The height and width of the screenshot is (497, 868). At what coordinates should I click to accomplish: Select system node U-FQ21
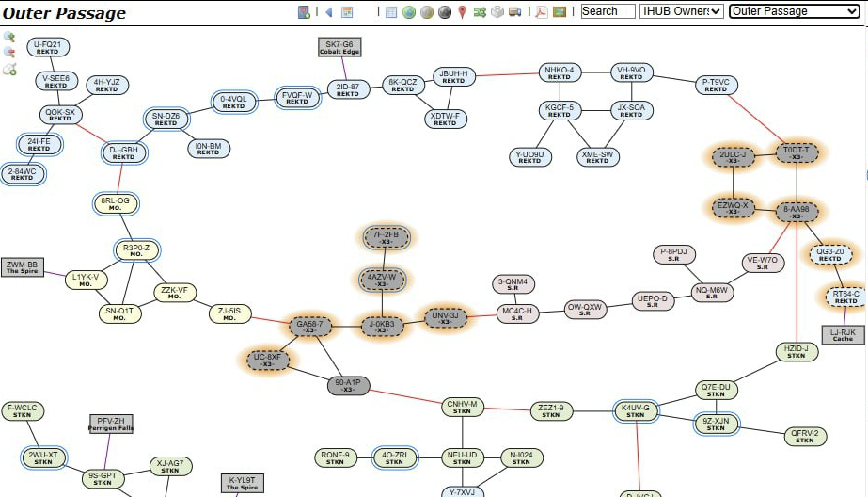point(48,47)
